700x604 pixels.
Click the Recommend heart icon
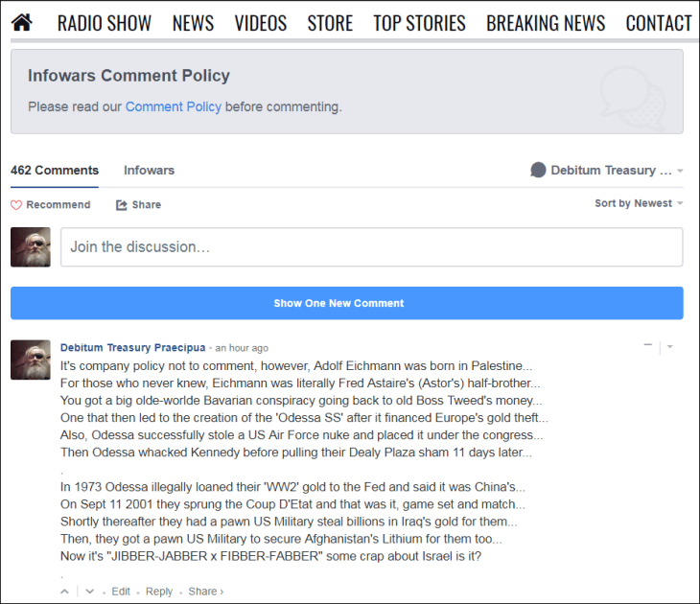tap(15, 205)
